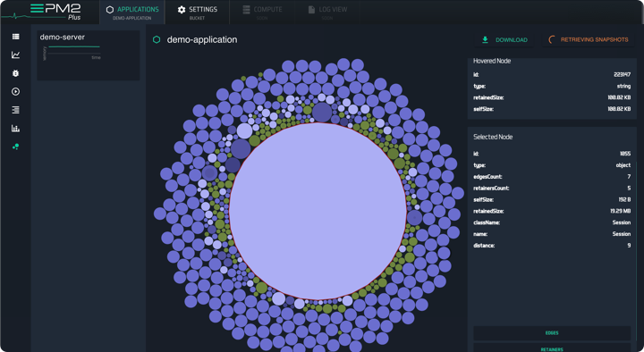
Task: Select the Log View tab
Action: [x=327, y=13]
